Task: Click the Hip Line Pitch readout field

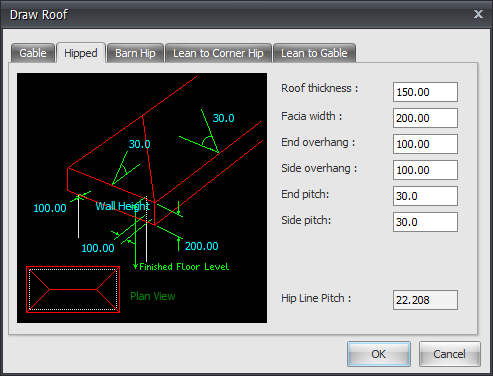Action: click(425, 300)
